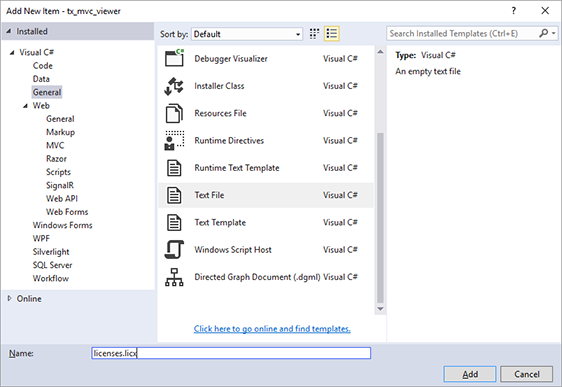Select the Debugger Visualizer template icon
Viewport: 562px width, 387px height.
point(174,58)
